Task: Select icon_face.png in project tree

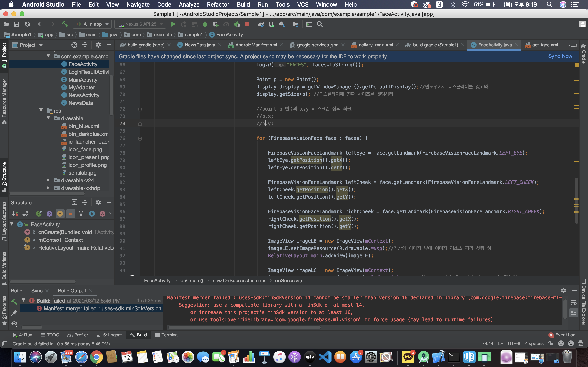Action: [x=85, y=149]
